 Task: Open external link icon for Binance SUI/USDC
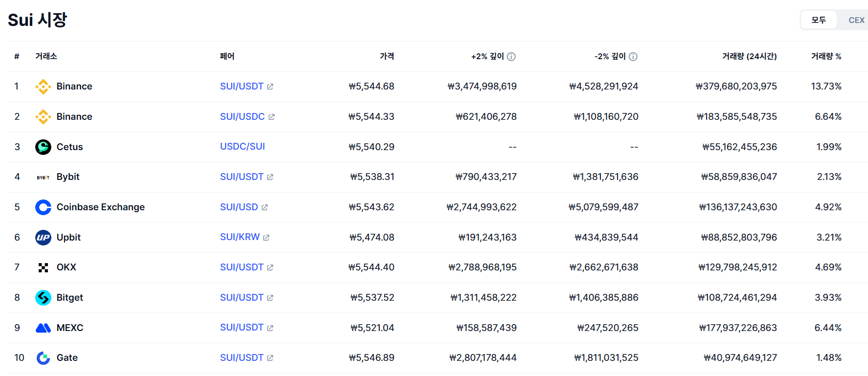(x=272, y=117)
